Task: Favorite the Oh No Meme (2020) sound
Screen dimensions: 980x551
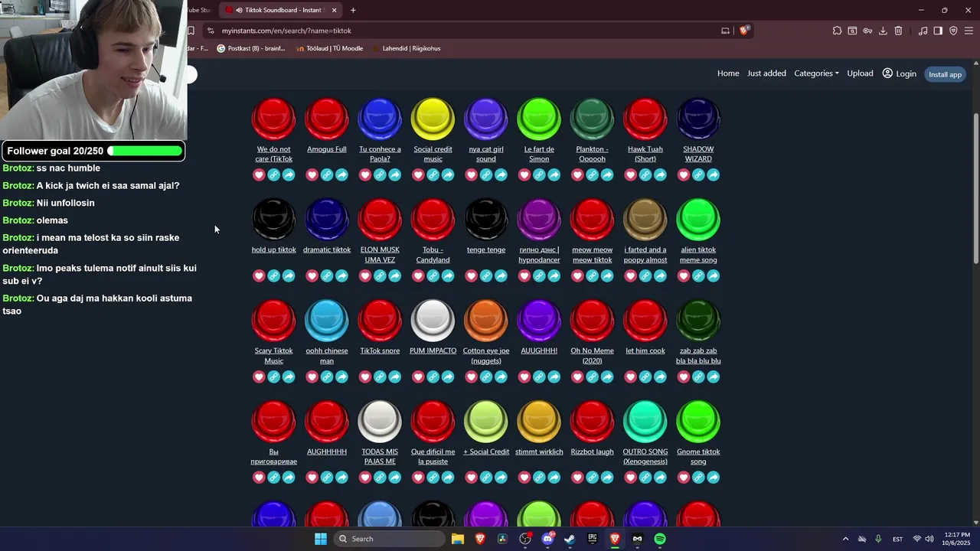Action: click(x=577, y=377)
